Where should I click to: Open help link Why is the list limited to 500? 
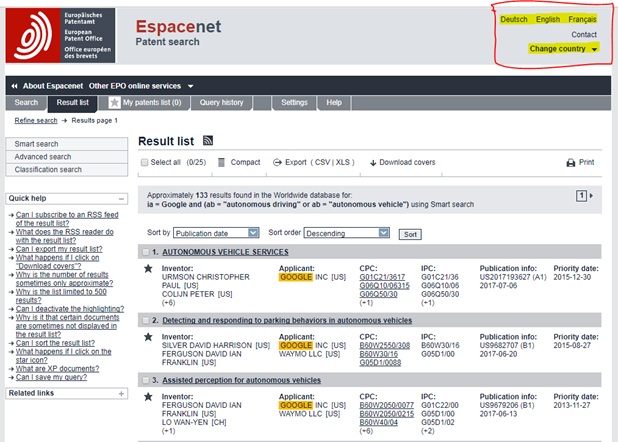coord(61,296)
